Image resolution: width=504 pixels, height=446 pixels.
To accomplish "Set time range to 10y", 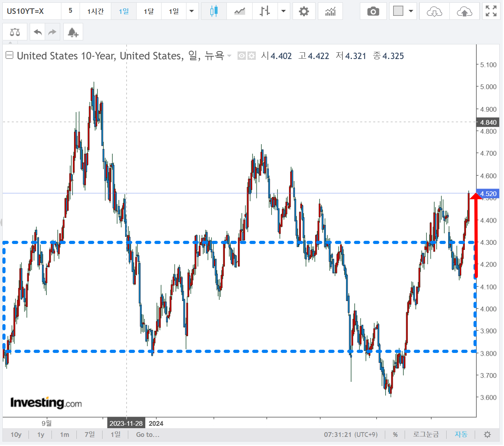I will [16, 435].
